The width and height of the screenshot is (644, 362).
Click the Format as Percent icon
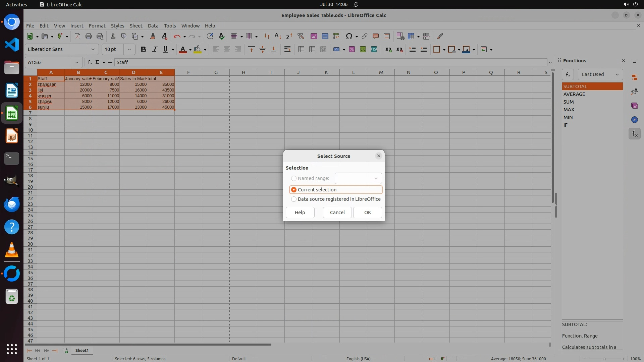(352, 49)
